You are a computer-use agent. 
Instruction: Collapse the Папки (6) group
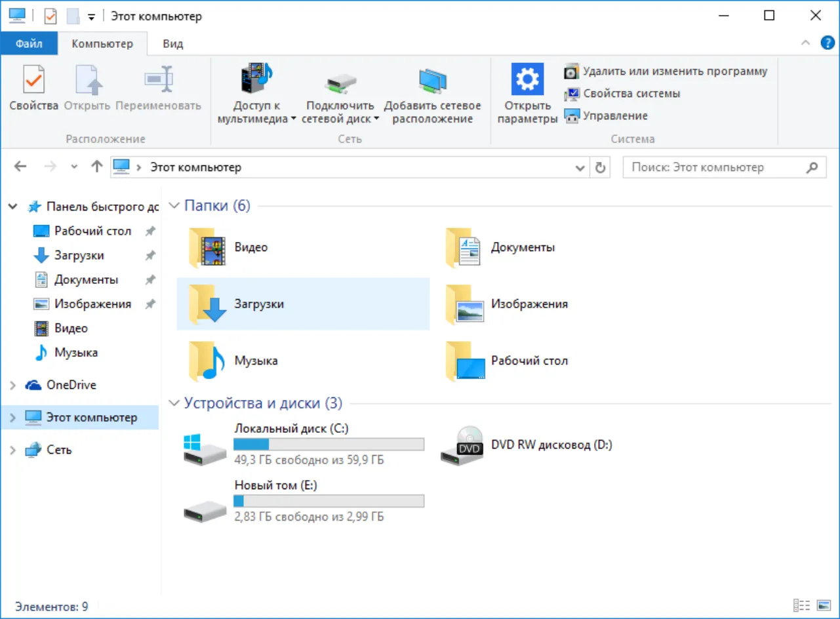point(174,206)
